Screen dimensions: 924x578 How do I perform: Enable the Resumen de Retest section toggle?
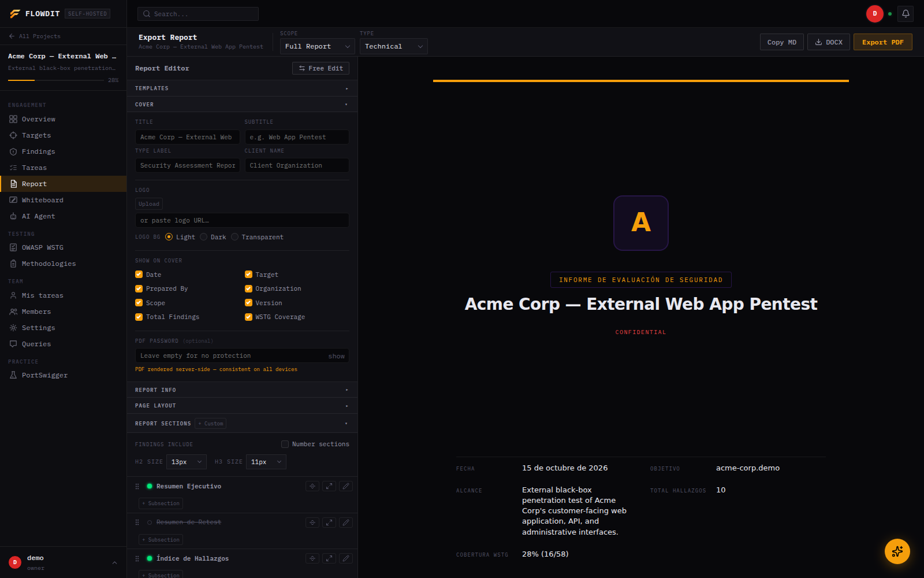point(150,523)
